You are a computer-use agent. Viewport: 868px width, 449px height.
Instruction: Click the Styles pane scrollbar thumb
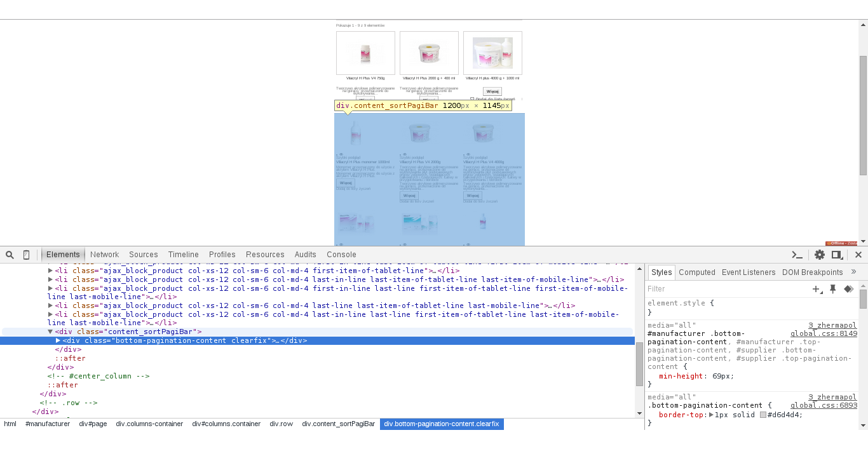tap(864, 299)
